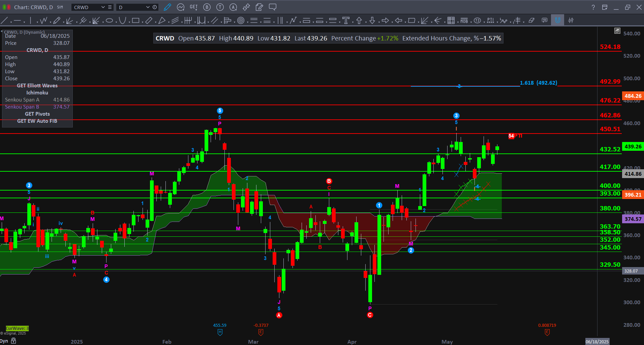Click the 1.618 (492.62) Fibonacci label
Image resolution: width=644 pixels, height=345 pixels.
click(538, 83)
